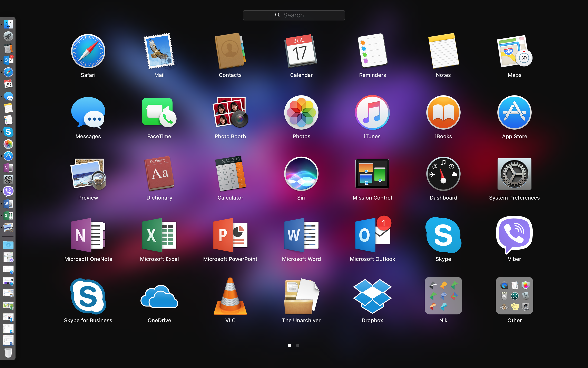This screenshot has width=588, height=368.
Task: Open Photo Booth
Action: click(x=230, y=112)
